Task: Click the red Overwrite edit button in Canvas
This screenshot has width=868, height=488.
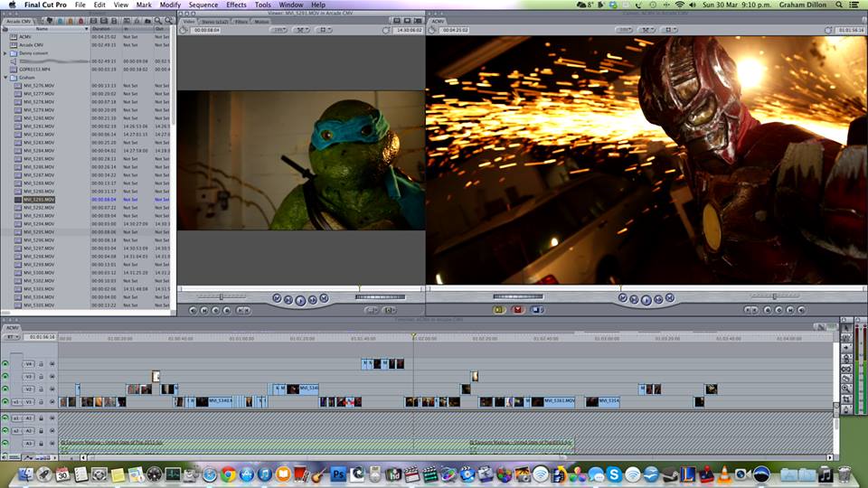Action: pyautogui.click(x=517, y=310)
